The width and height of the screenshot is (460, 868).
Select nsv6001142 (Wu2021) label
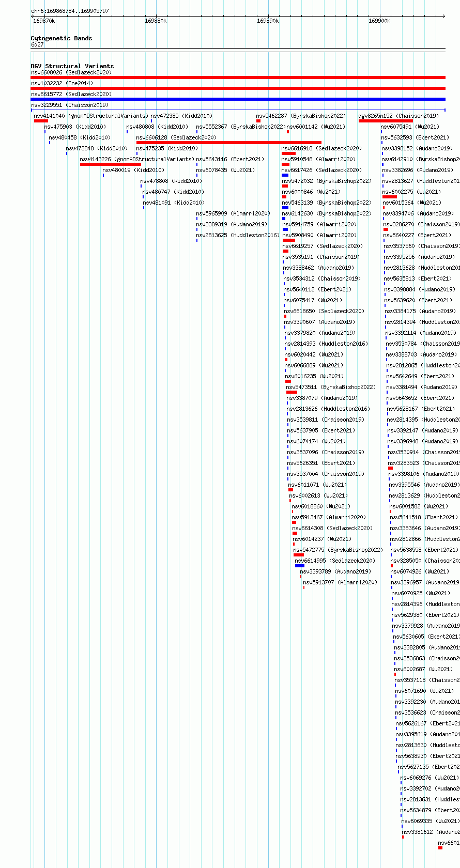pyautogui.click(x=316, y=127)
